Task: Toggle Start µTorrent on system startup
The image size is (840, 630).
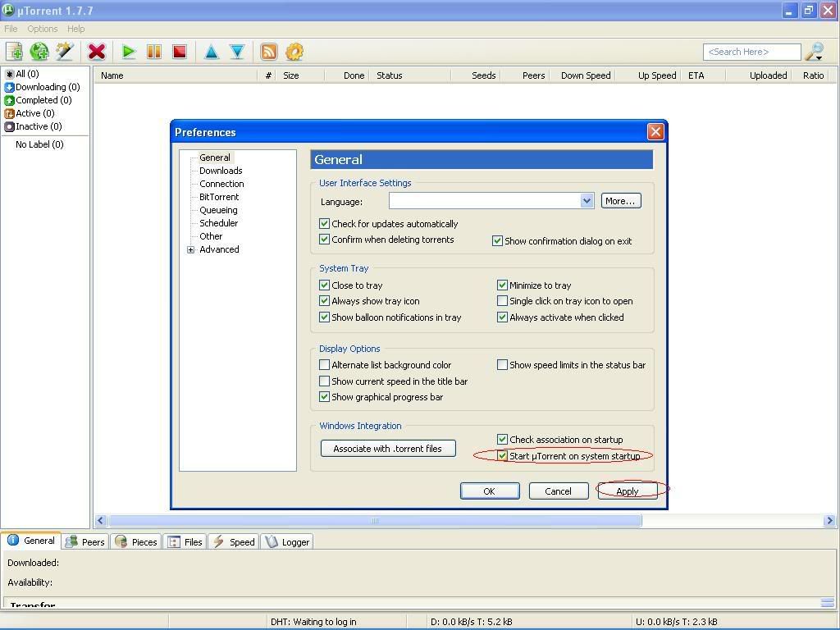Action: click(x=503, y=456)
